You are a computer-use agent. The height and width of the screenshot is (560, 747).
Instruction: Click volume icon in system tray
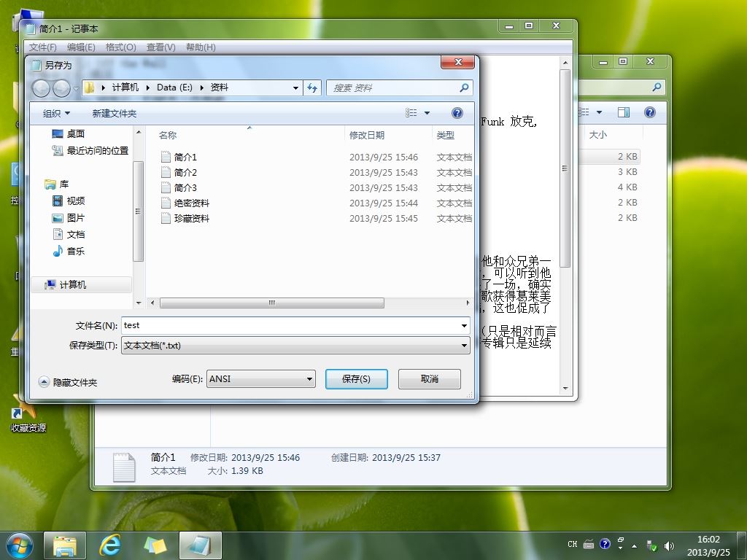(x=670, y=545)
